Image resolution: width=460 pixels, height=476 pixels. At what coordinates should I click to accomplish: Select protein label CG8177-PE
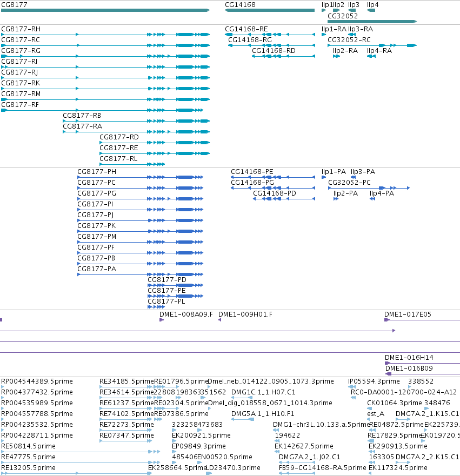(x=166, y=291)
